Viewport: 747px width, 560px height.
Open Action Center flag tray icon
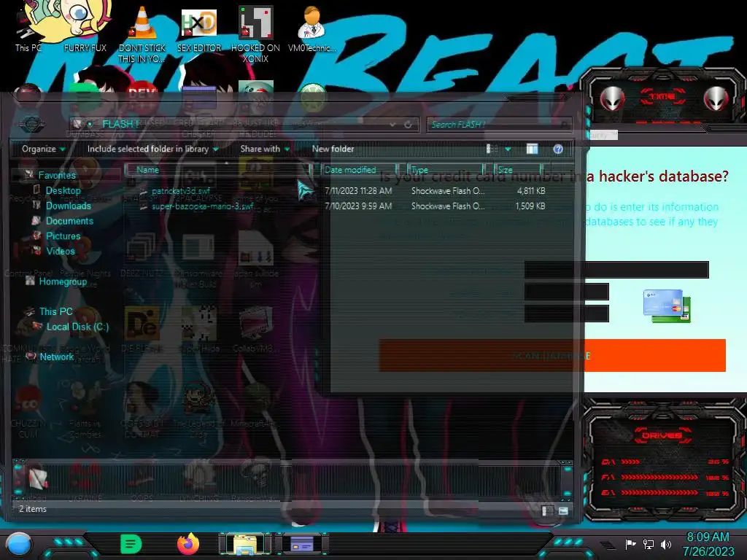coord(630,544)
